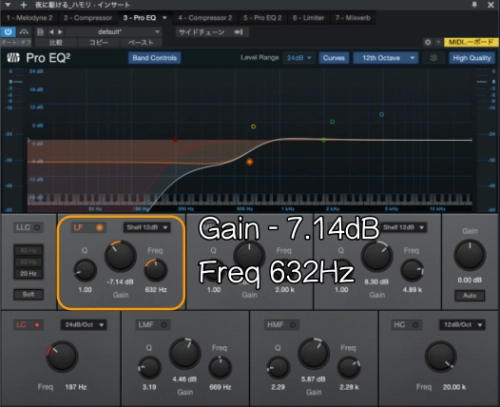
Task: Switch to 4 - Compressor 2 tab
Action: [205, 18]
